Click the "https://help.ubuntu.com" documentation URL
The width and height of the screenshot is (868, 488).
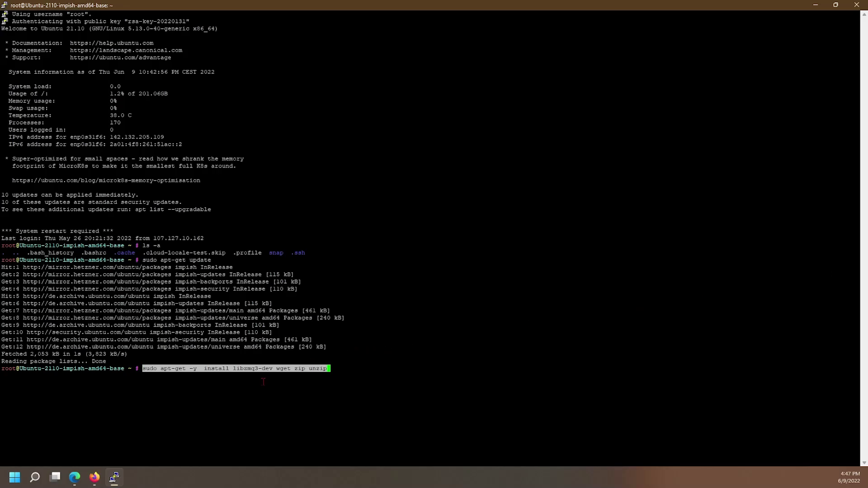112,43
